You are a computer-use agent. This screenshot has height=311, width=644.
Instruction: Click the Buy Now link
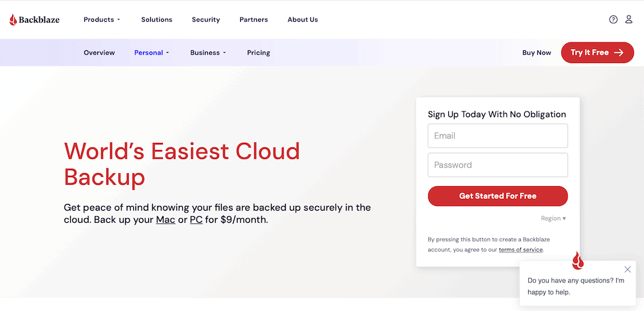(x=536, y=53)
